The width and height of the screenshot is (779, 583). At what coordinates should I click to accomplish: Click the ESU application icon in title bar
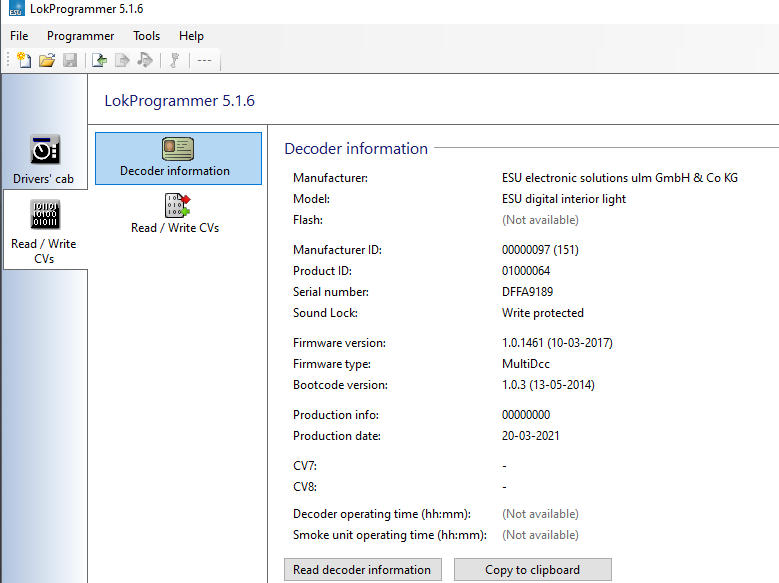click(x=16, y=8)
